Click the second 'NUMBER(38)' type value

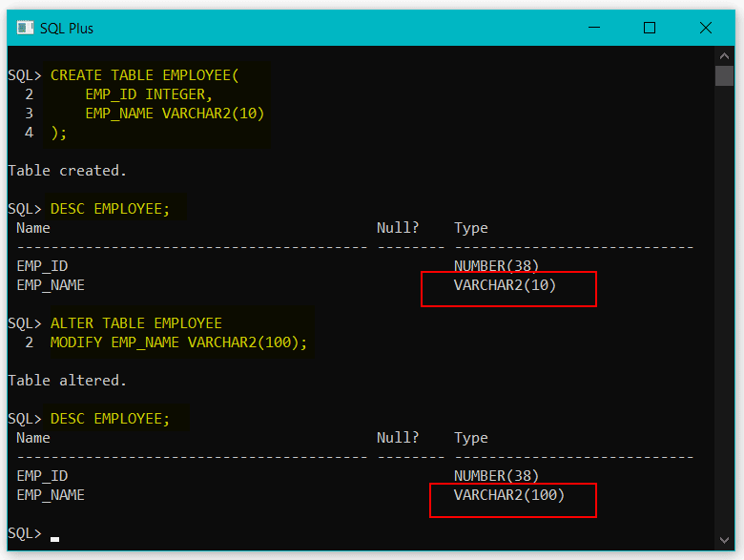[496, 475]
